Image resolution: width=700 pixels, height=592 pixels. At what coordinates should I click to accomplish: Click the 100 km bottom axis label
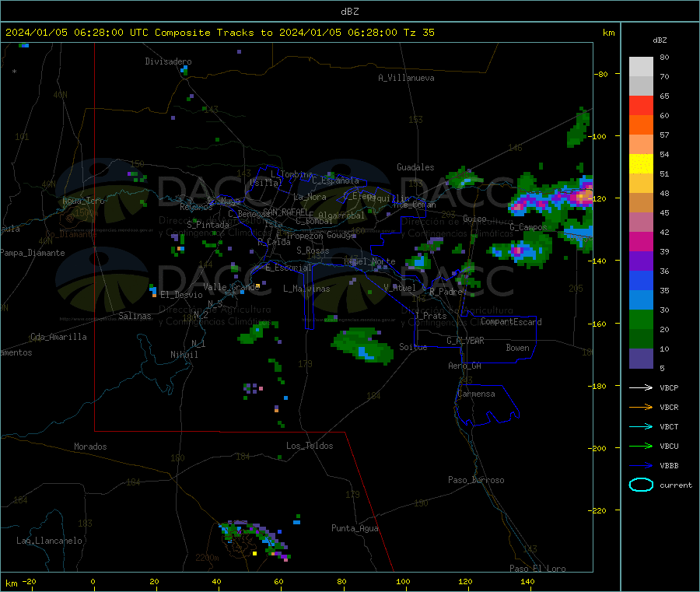(403, 581)
